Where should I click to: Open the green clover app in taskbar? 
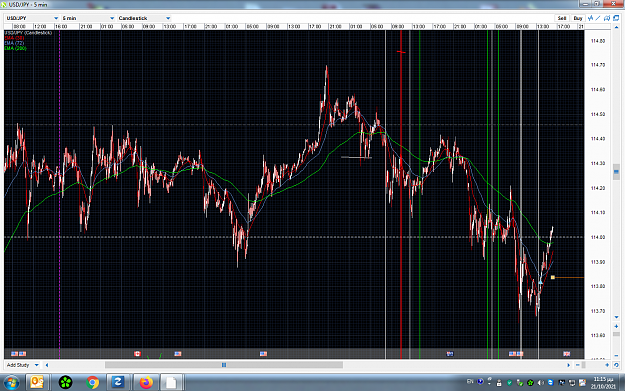65,383
